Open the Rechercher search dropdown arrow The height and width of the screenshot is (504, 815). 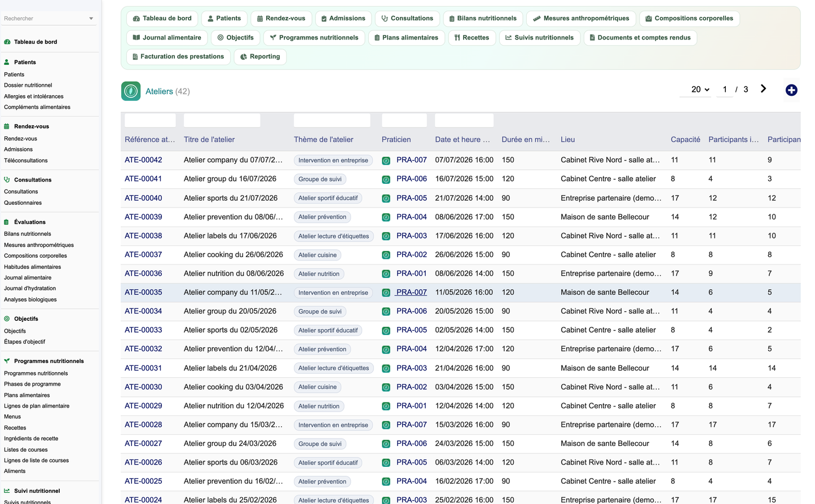[91, 19]
